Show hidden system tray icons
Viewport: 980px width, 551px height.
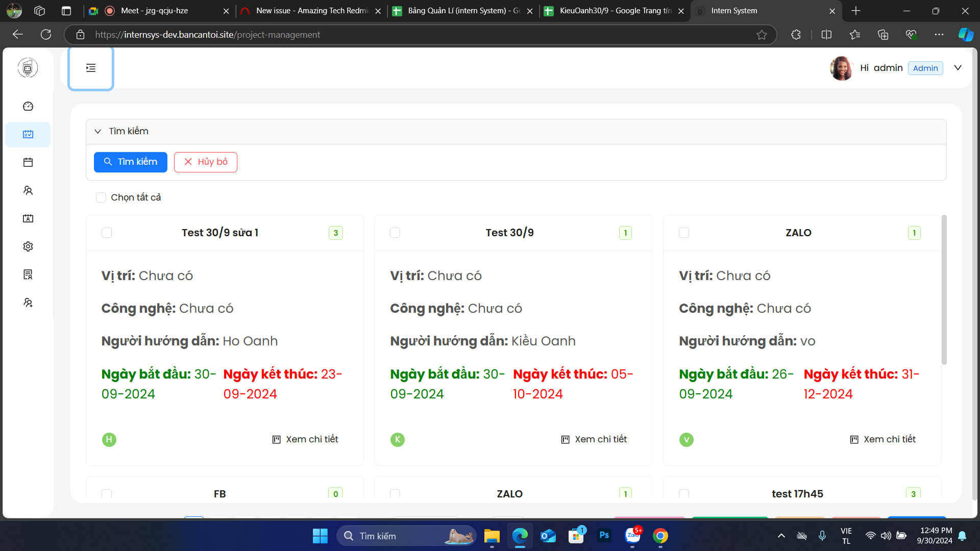(x=781, y=536)
